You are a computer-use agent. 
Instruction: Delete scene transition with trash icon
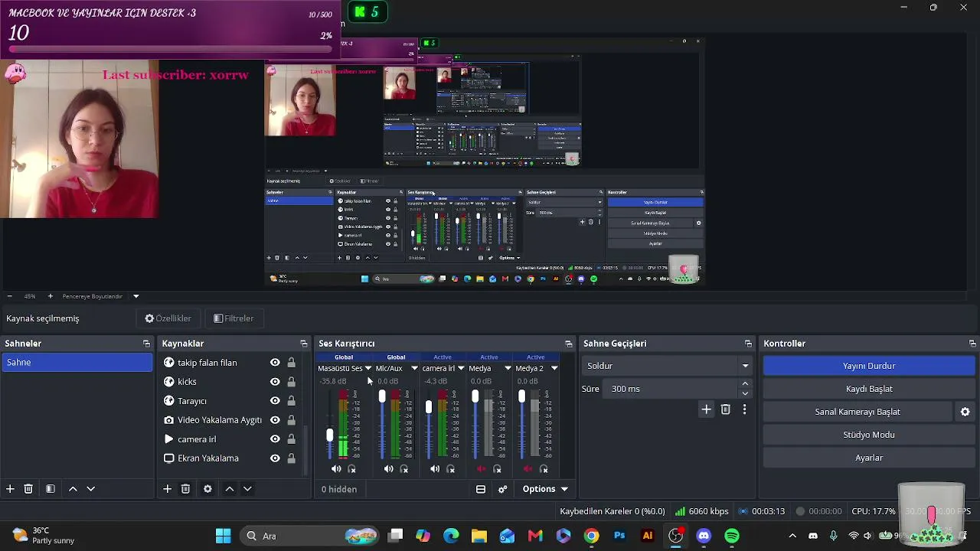click(726, 409)
